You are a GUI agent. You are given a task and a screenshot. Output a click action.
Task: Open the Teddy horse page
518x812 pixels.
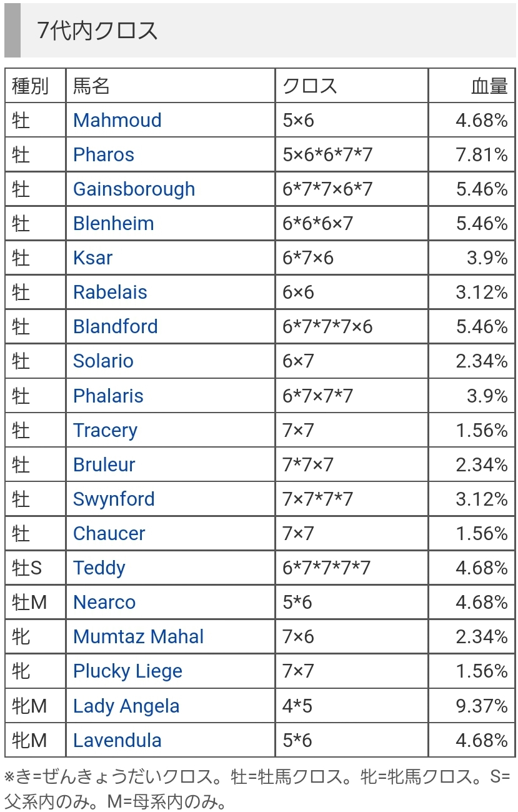[x=99, y=568]
